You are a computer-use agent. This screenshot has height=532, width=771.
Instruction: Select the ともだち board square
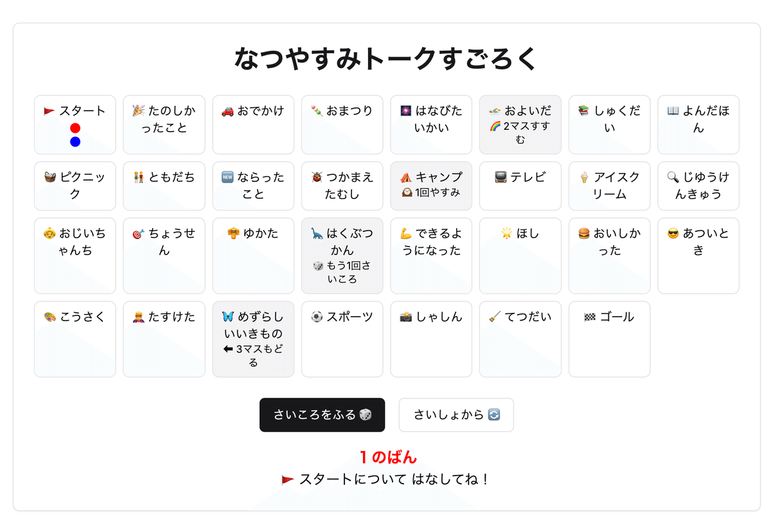(164, 186)
